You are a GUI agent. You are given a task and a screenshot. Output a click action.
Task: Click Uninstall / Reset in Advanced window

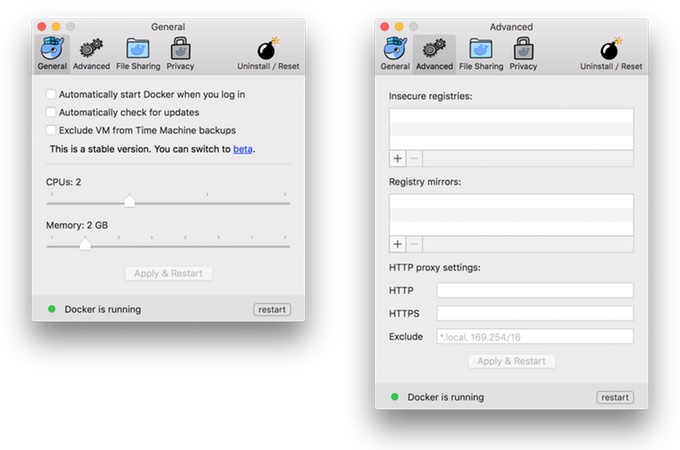click(x=610, y=53)
